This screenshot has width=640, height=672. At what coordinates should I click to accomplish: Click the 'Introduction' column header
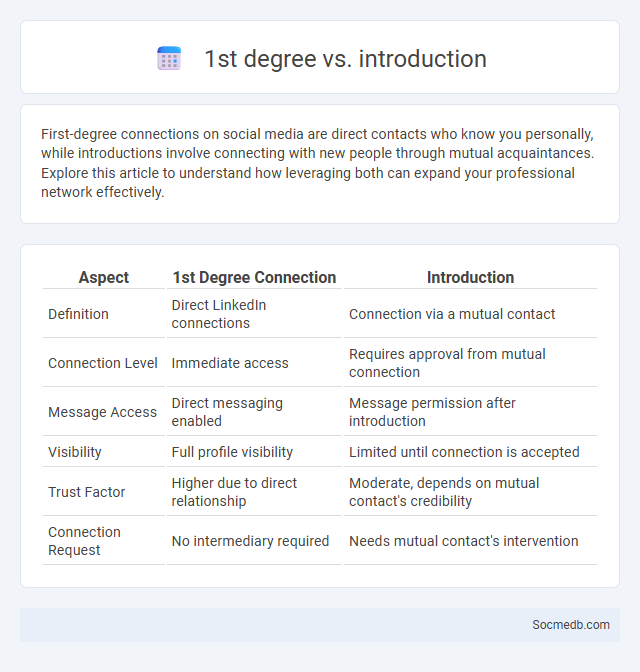coord(470,277)
